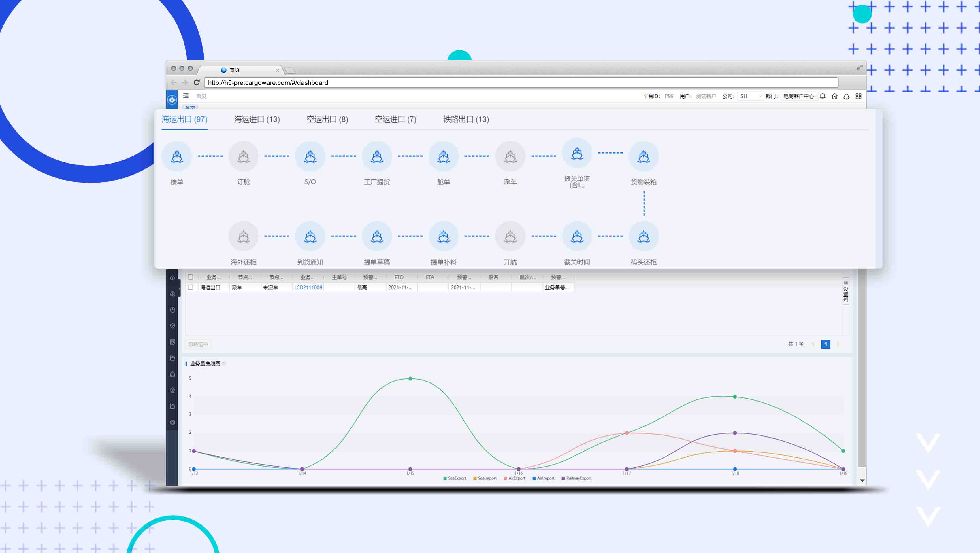Image resolution: width=980 pixels, height=553 pixels.
Task: Sort by ETD column header
Action: tap(399, 277)
